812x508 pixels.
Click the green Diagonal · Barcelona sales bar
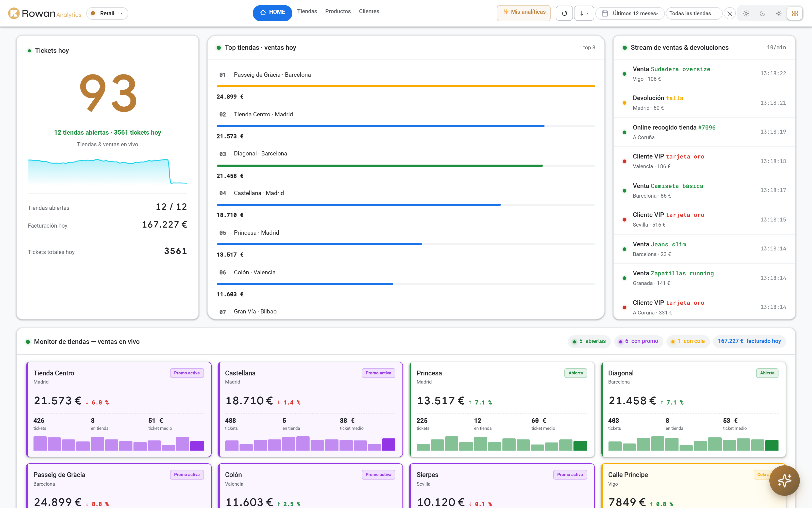click(380, 166)
